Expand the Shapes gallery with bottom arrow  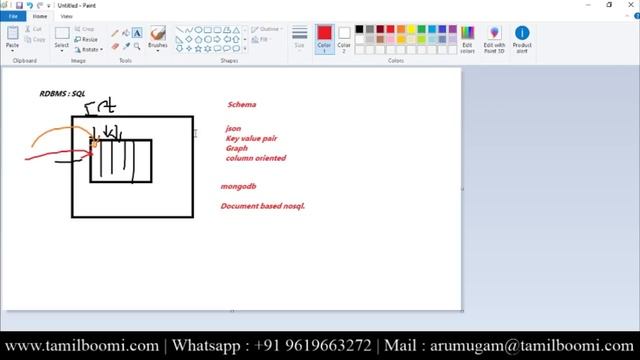(245, 49)
